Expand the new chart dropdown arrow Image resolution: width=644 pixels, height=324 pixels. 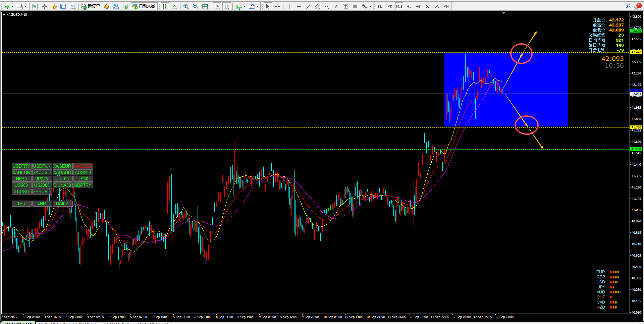(12, 6)
